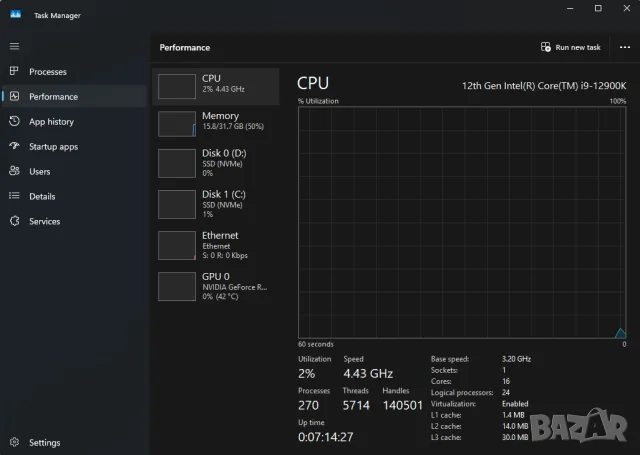640x455 pixels.
Task: Click the Performance page heading
Action: 184,48
